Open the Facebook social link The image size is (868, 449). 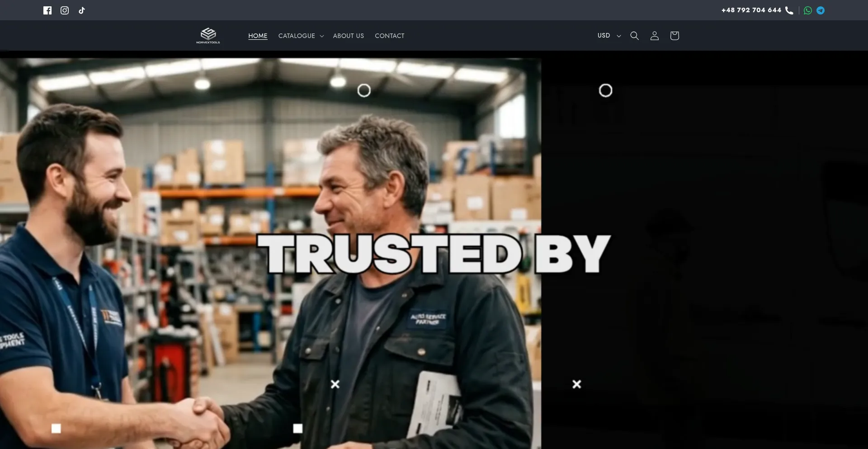pos(47,10)
